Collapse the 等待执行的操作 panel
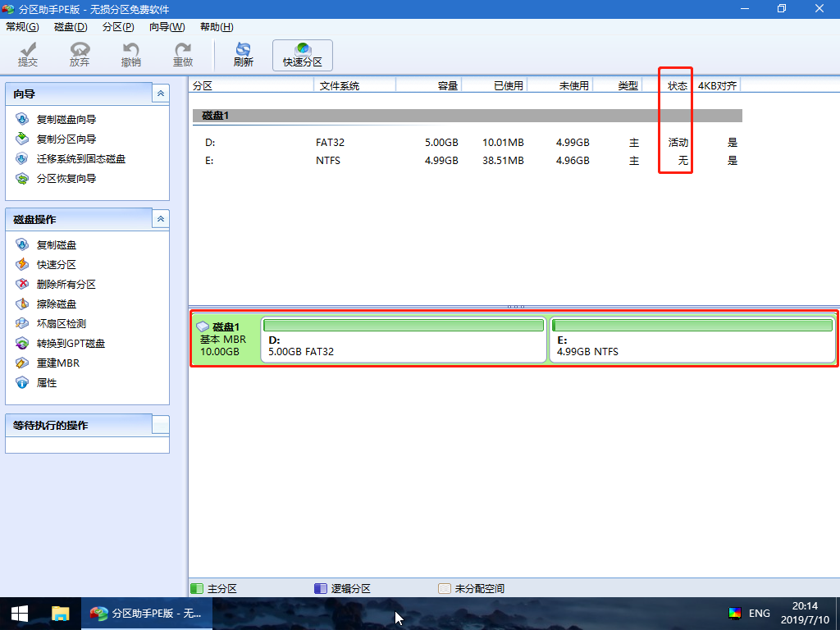Screen dimensions: 840x630 pyautogui.click(x=161, y=425)
